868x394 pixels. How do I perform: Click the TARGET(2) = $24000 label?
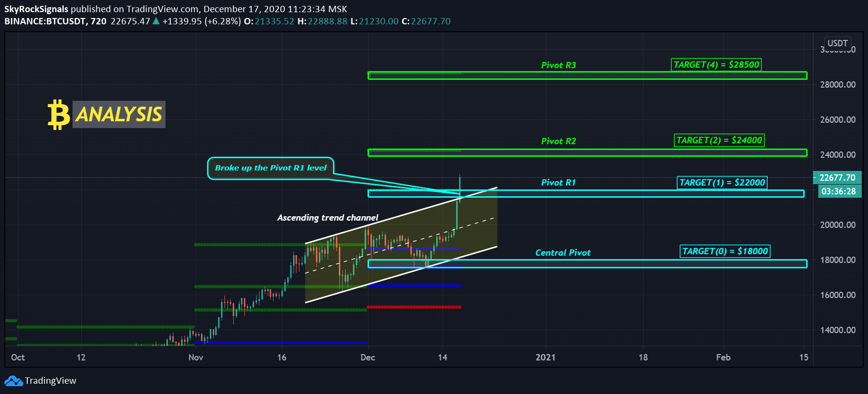[x=719, y=140]
